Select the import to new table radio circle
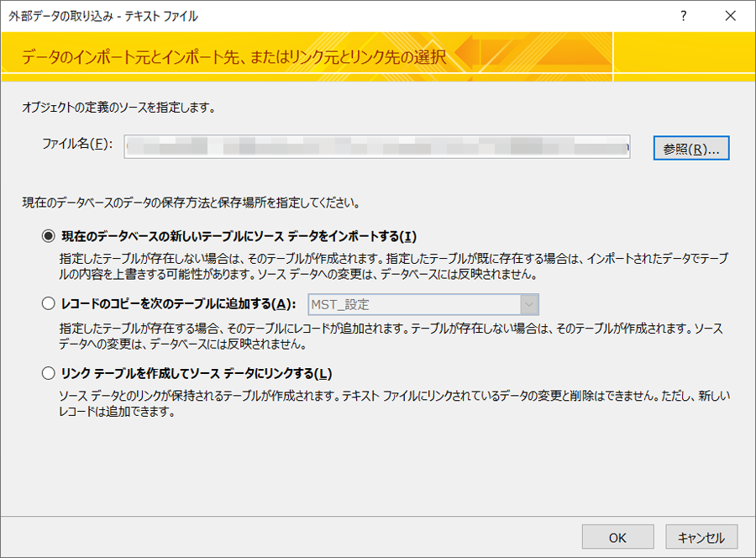Viewport: 756px width, 558px height. [x=48, y=235]
